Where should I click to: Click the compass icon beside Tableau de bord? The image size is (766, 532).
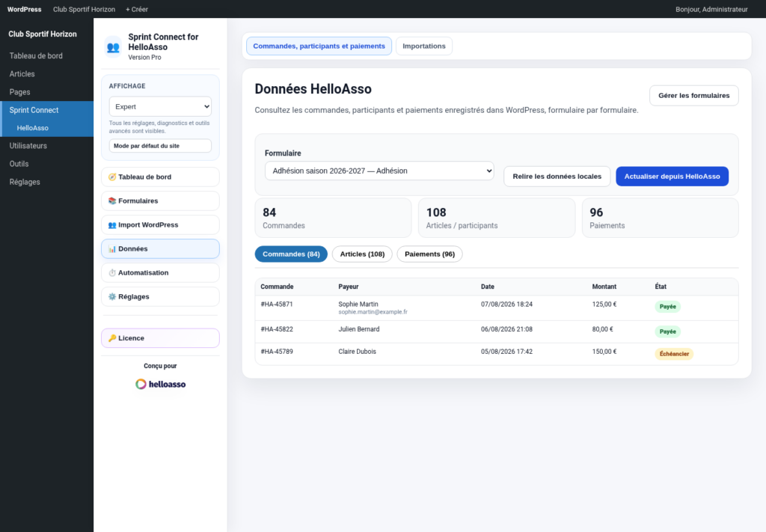click(x=112, y=177)
